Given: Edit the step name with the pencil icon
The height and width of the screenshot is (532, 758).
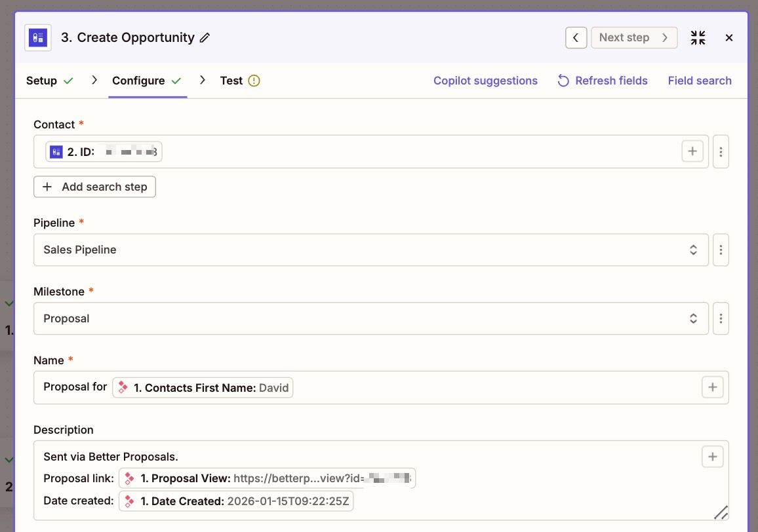Looking at the screenshot, I should (x=205, y=38).
